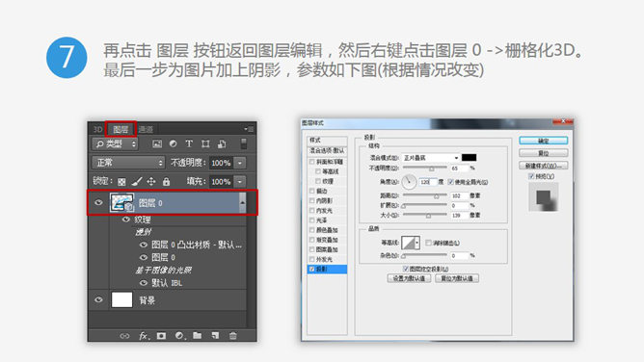
Task: Open the 填充 fill dropdown arrow
Action: click(240, 181)
